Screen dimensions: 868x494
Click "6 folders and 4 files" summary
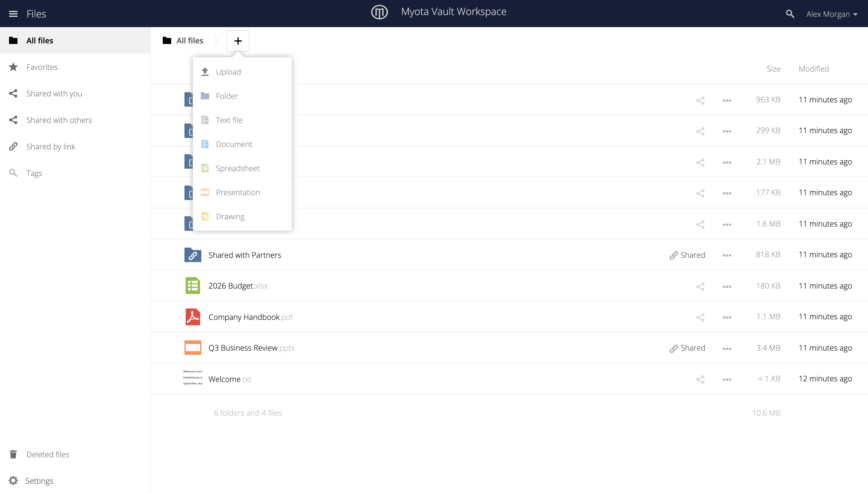(x=247, y=413)
